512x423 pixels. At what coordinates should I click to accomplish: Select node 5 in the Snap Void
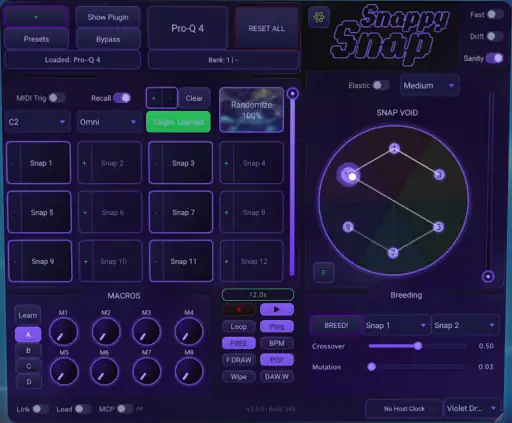pos(439,227)
